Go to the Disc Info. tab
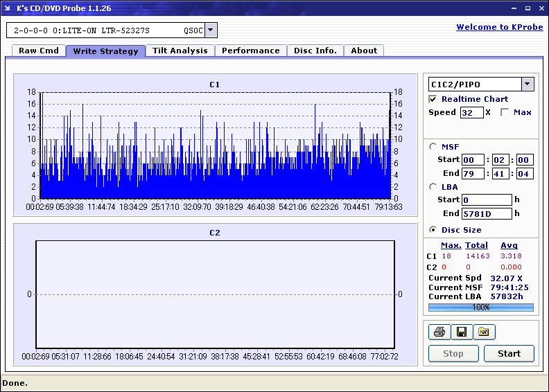This screenshot has width=549, height=392. [315, 51]
